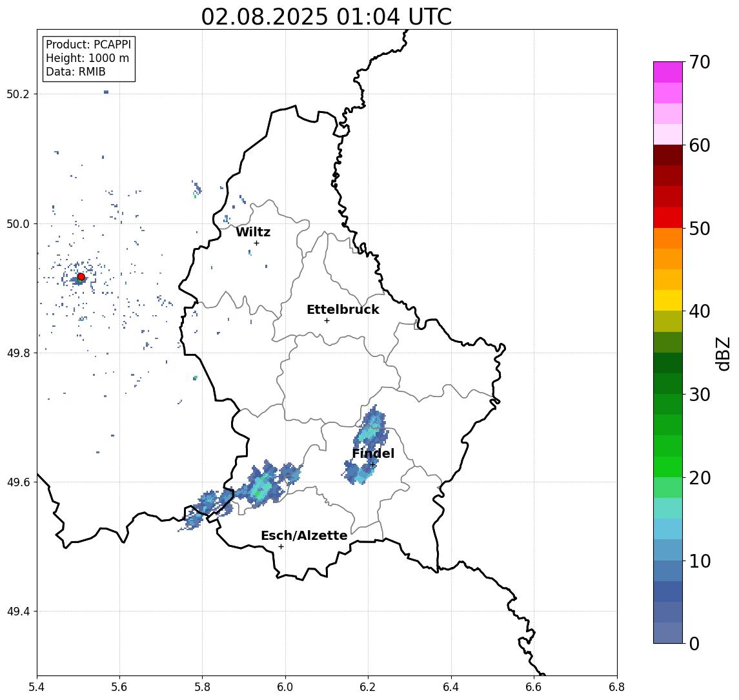Click the orange swatch just below 50
Image resolution: width=739 pixels, height=700 pixels.
[x=668, y=238]
